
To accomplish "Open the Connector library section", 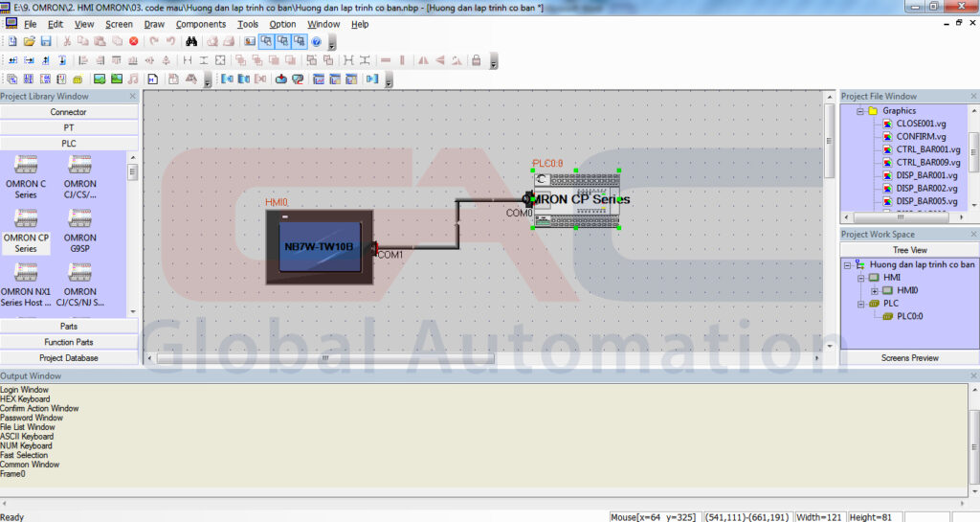I will (x=69, y=112).
